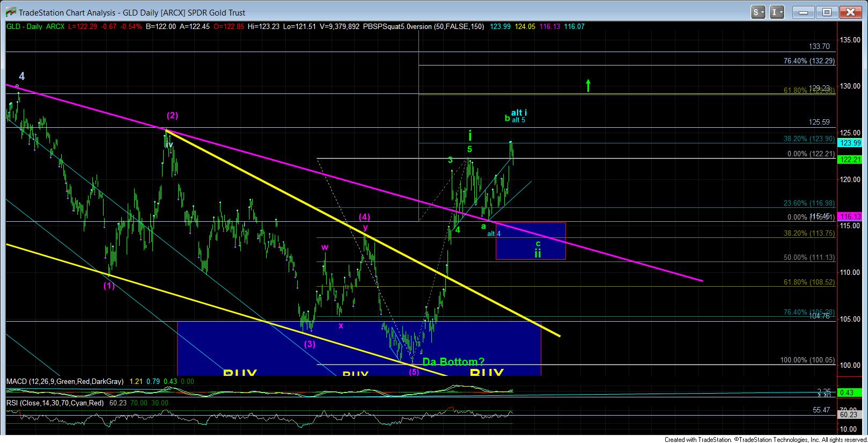Open the S symbol-link dropdown in the title bar
This screenshot has width=868, height=443.
[757, 12]
